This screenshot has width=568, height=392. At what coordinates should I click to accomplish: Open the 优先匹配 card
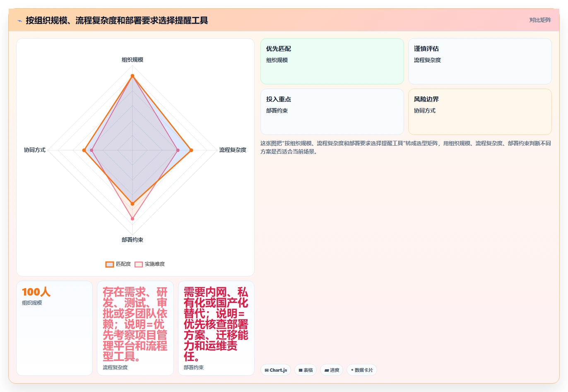point(332,61)
